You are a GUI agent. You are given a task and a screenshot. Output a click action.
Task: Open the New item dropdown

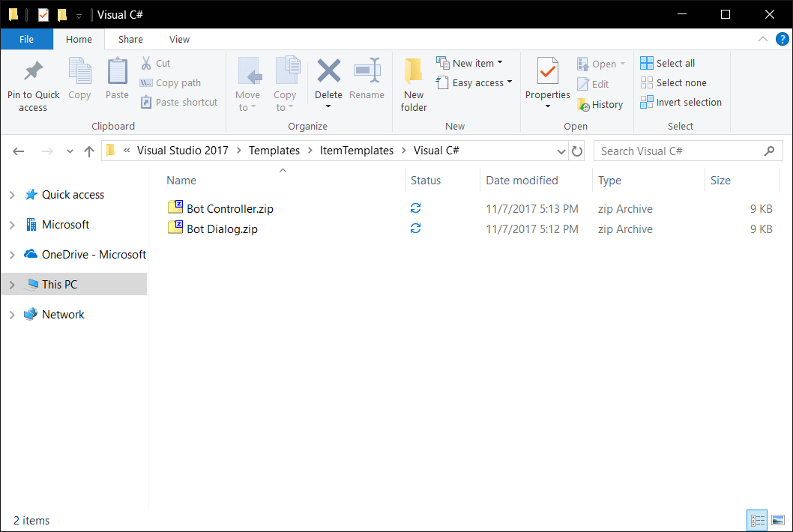coord(469,63)
